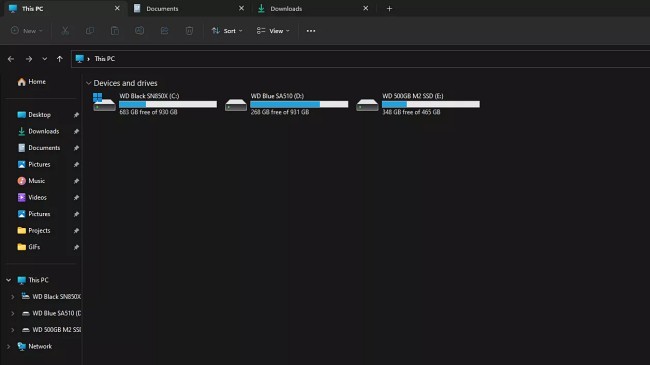Click the Copy icon in toolbar
Screen dimensions: 650x365
click(90, 31)
